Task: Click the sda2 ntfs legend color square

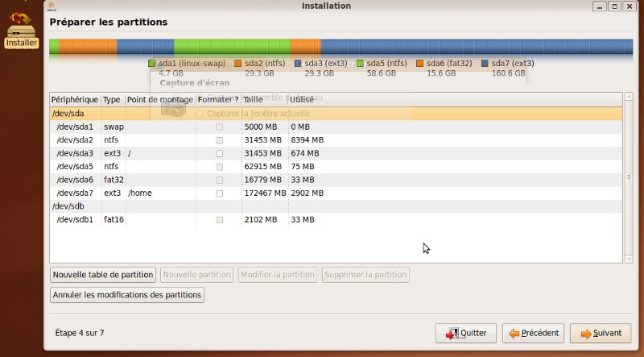Action: 237,64
